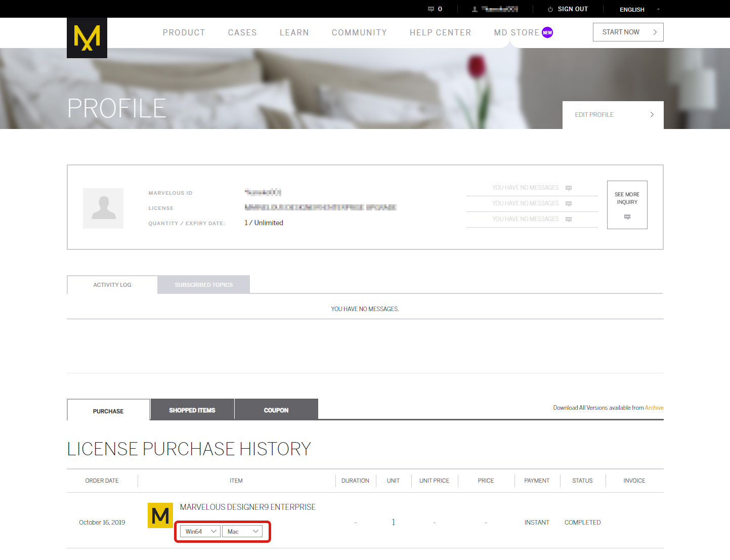
Task: Click the second message bubble icon
Action: pyautogui.click(x=569, y=204)
